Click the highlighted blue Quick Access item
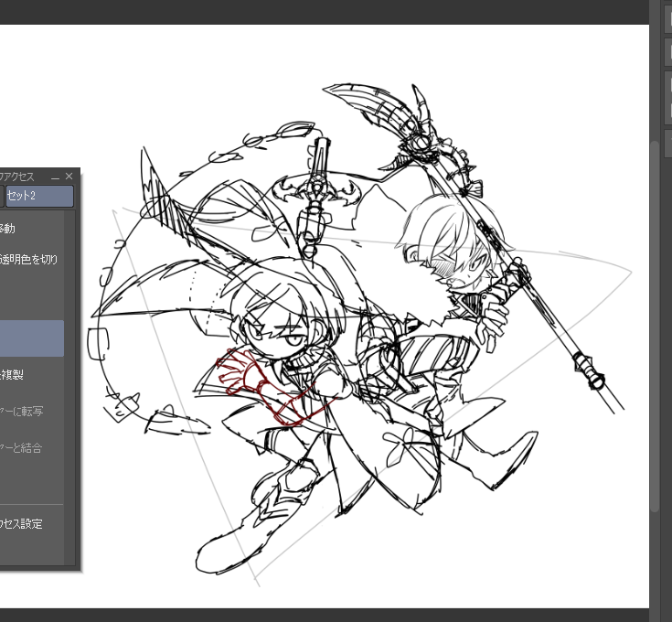The height and width of the screenshot is (622, 672). coord(32,338)
